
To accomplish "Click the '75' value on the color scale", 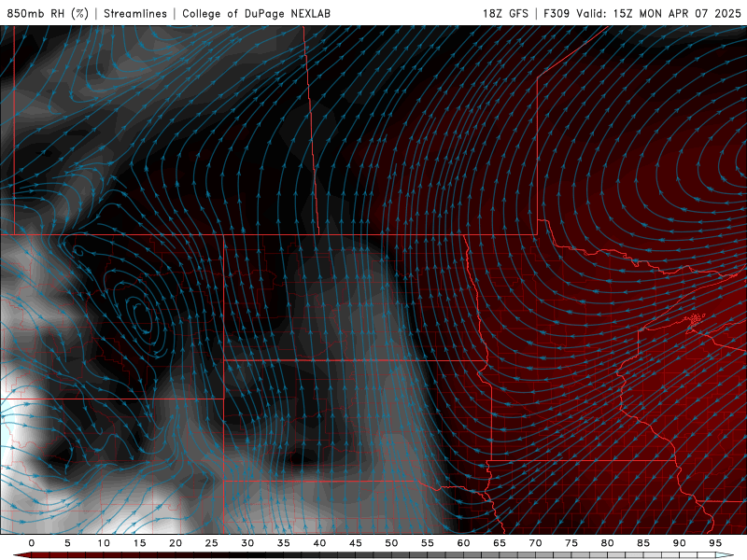I will (x=571, y=543).
